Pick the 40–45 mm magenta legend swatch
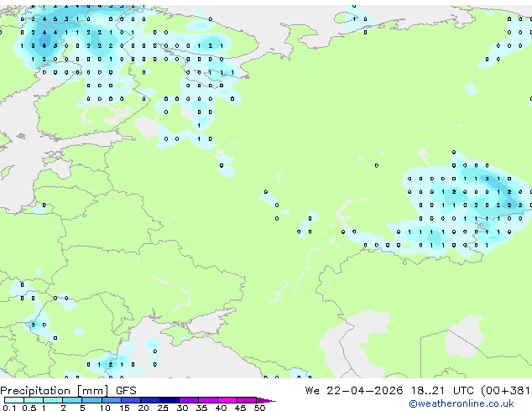532x411 pixels. point(227,400)
